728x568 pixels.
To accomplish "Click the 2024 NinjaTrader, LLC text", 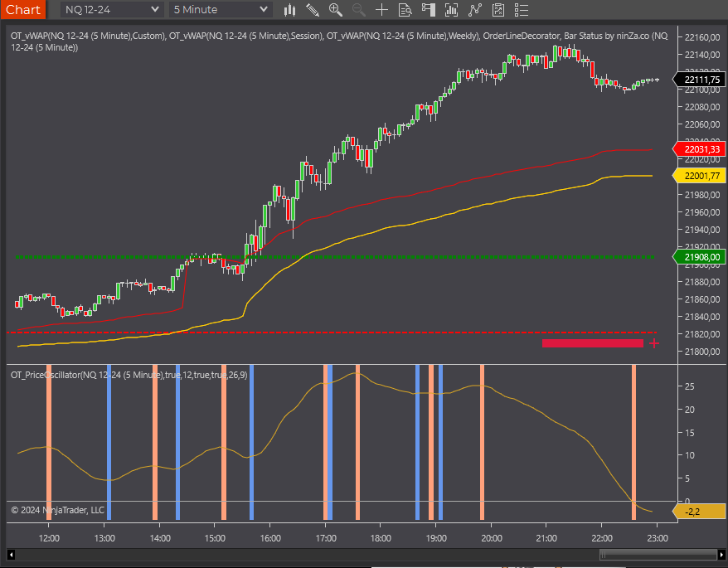I will point(58,510).
